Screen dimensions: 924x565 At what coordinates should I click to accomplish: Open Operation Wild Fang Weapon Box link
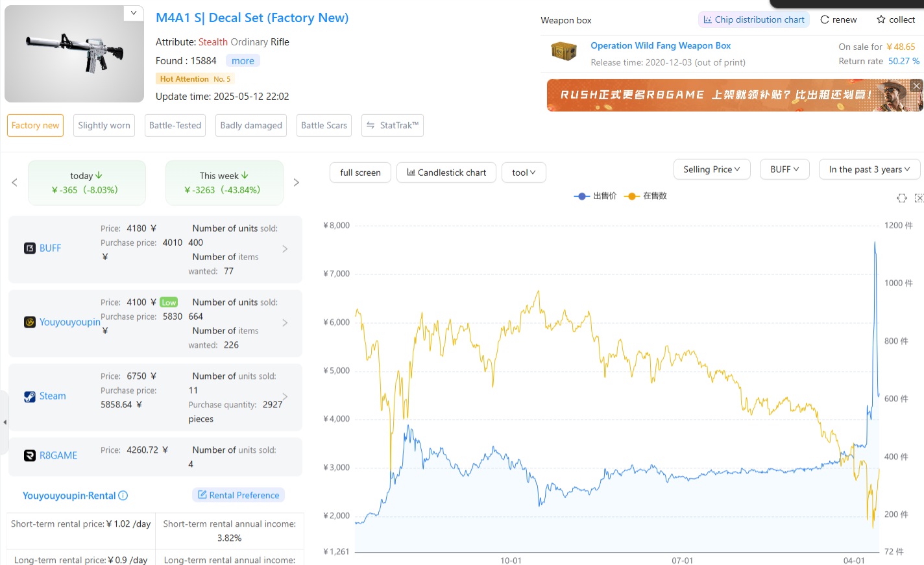click(x=661, y=45)
